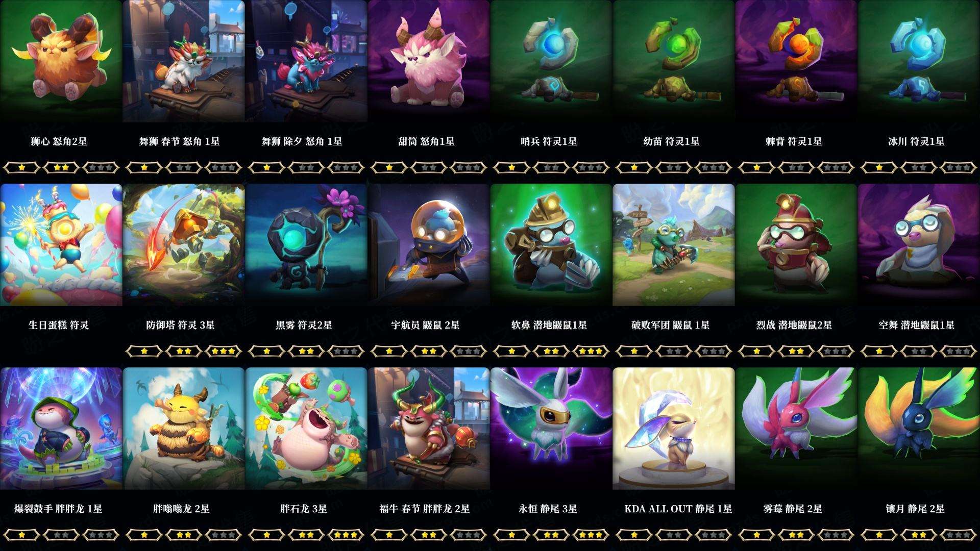Select the 冰川 符灵 card image
The width and height of the screenshot is (980, 551).
tap(919, 61)
